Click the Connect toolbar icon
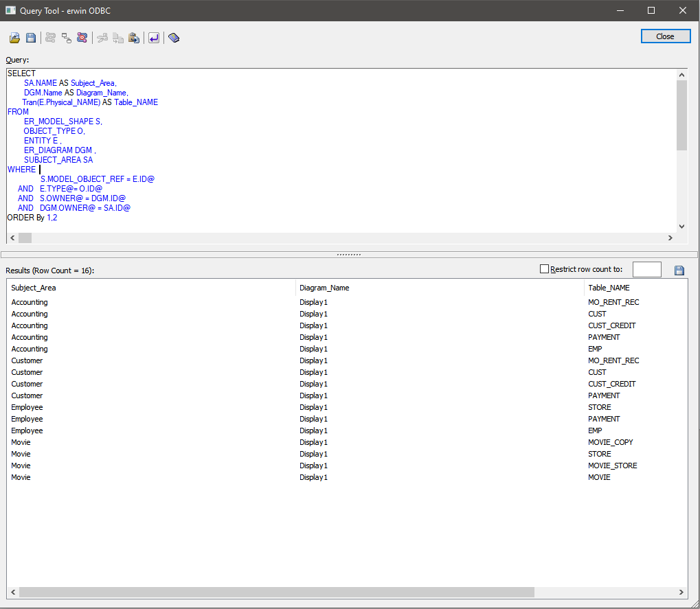Screen dimensions: 700x609 click(x=51, y=38)
